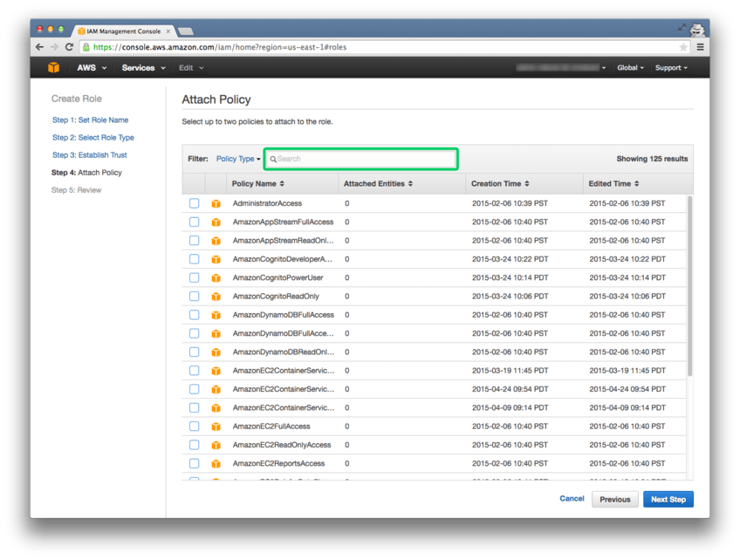The width and height of the screenshot is (740, 560).
Task: Click the AmazonEC2FullAccess policy name
Action: tap(271, 426)
